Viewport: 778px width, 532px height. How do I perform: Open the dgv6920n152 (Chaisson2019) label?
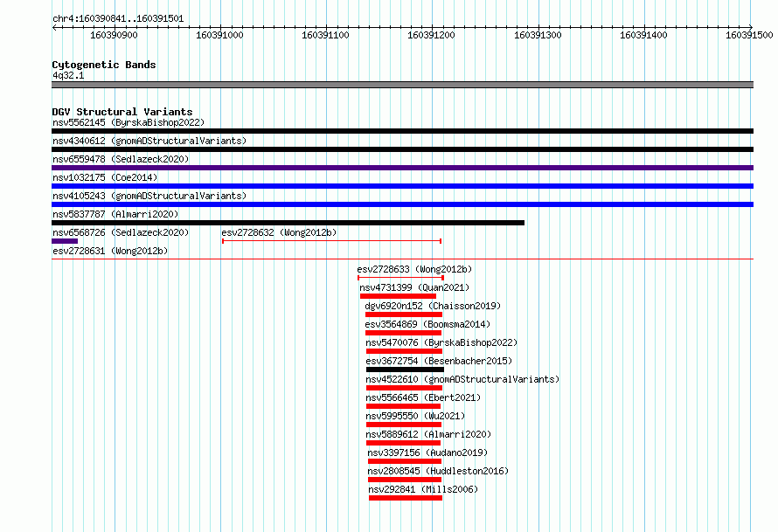coord(433,306)
